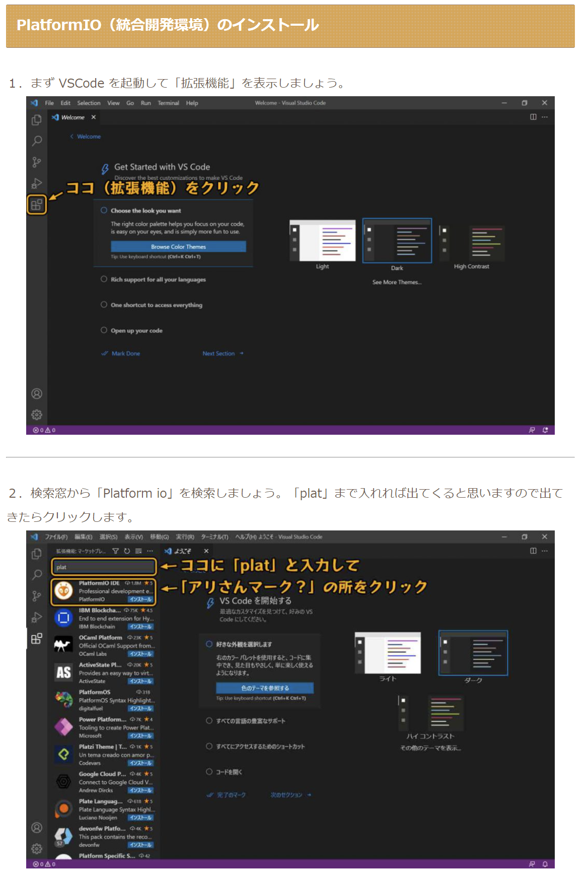Image resolution: width=588 pixels, height=875 pixels.
Task: Select the すべての言語の豊富なサポート radio
Action: pos(209,721)
